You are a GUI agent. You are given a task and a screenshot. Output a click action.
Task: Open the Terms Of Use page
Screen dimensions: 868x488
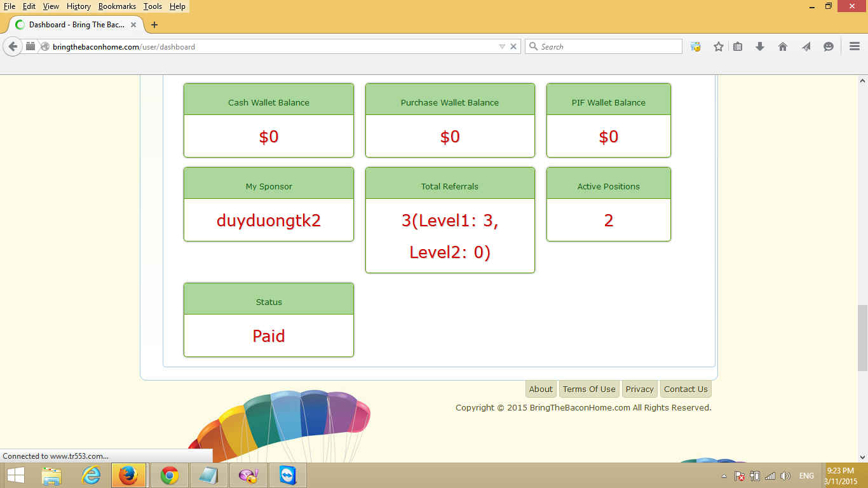[x=589, y=389]
